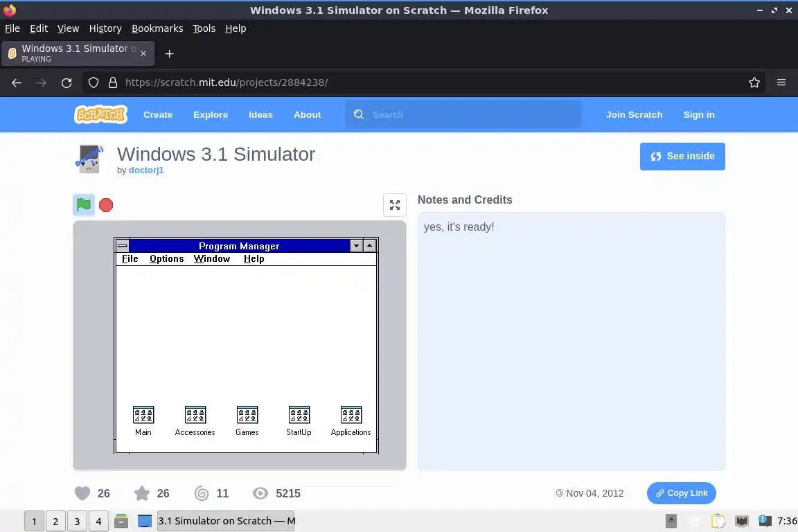Focus the Scratch search field
Image resolution: width=798 pixels, height=532 pixels.
pyautogui.click(x=463, y=114)
